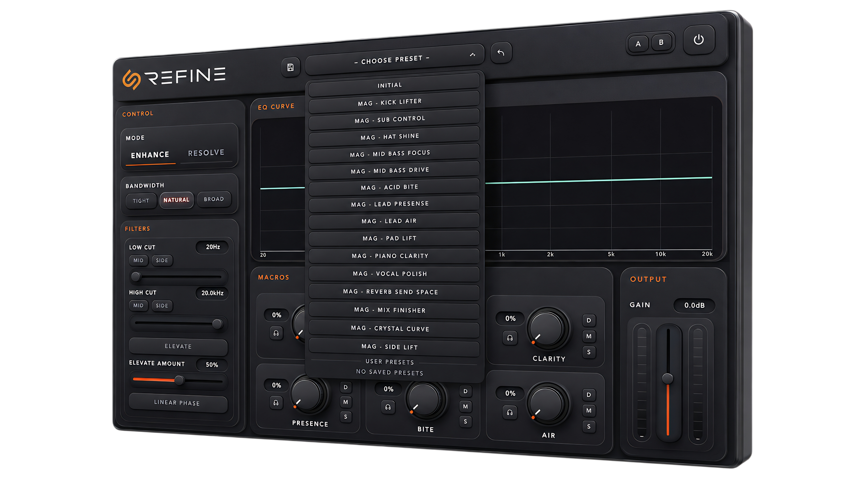
Task: Select the Initial preset
Action: coord(394,85)
